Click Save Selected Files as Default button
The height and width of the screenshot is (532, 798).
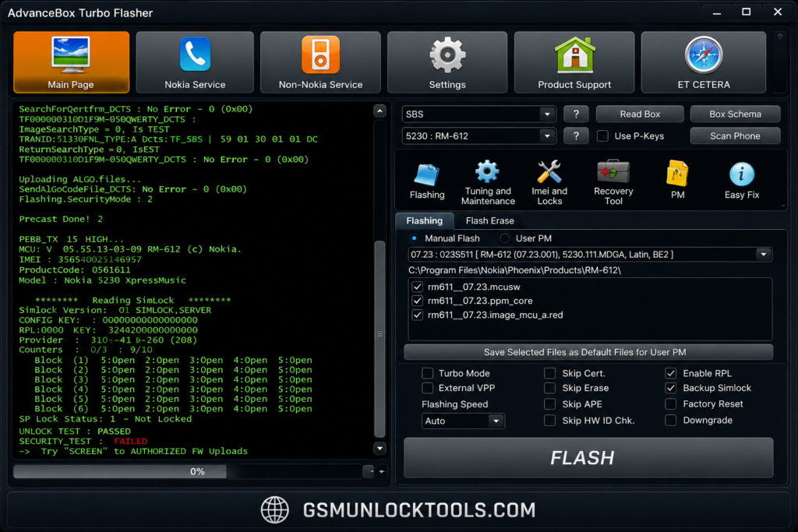[x=588, y=352]
